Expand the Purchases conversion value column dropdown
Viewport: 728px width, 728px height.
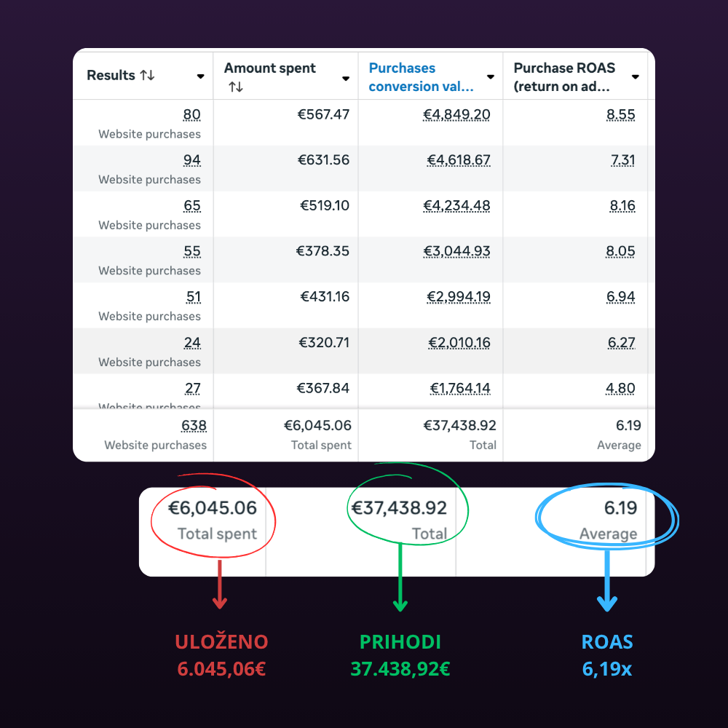tap(490, 77)
